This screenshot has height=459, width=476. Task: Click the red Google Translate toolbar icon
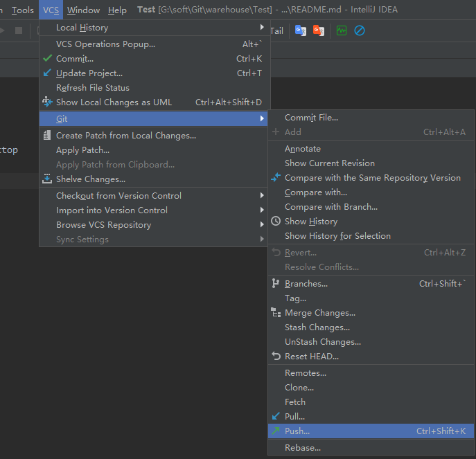pyautogui.click(x=319, y=30)
